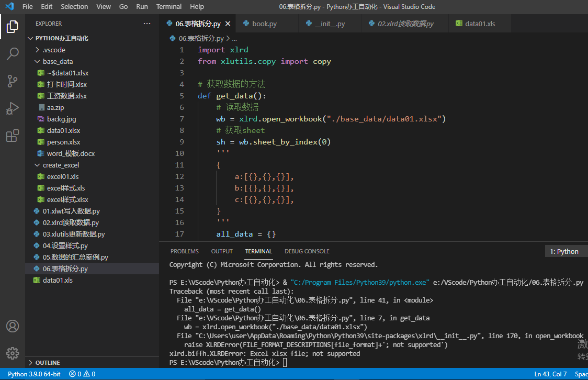Screen dimensions: 588x380
Task: Click the VS Code logo icon
Action: 9,6
